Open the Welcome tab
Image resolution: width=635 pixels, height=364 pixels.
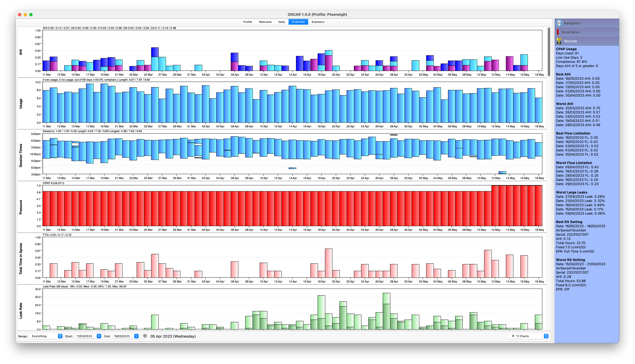[265, 22]
